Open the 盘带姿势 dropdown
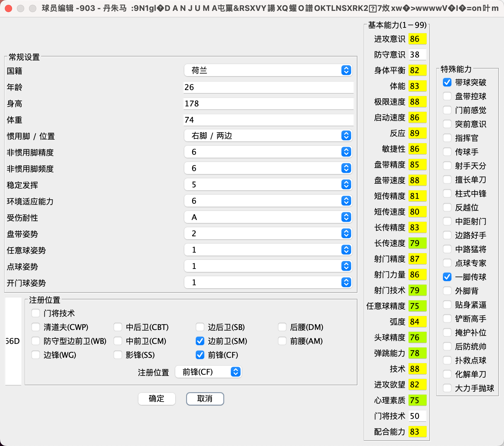This screenshot has width=504, height=446. (268, 234)
